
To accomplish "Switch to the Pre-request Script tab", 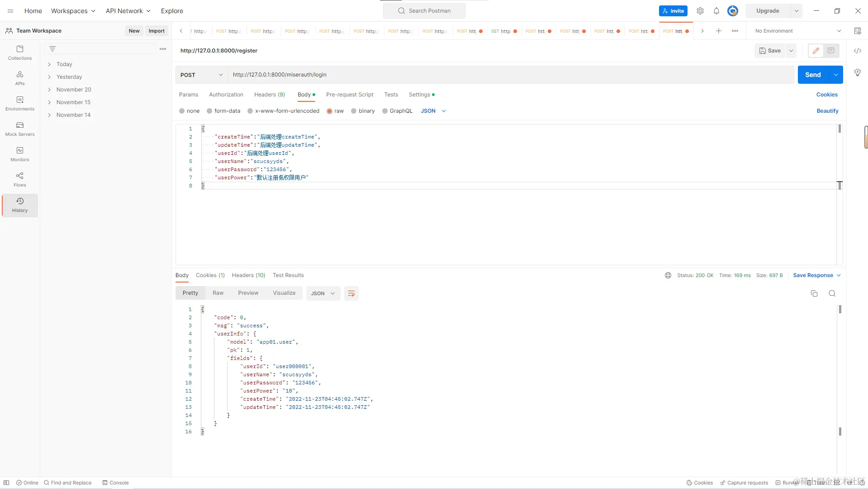I will pyautogui.click(x=350, y=95).
